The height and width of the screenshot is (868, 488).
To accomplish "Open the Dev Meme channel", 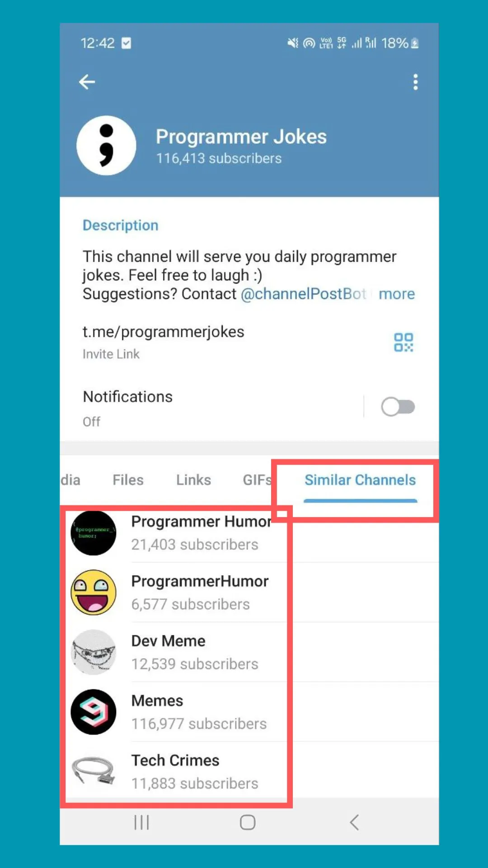I will click(x=249, y=652).
